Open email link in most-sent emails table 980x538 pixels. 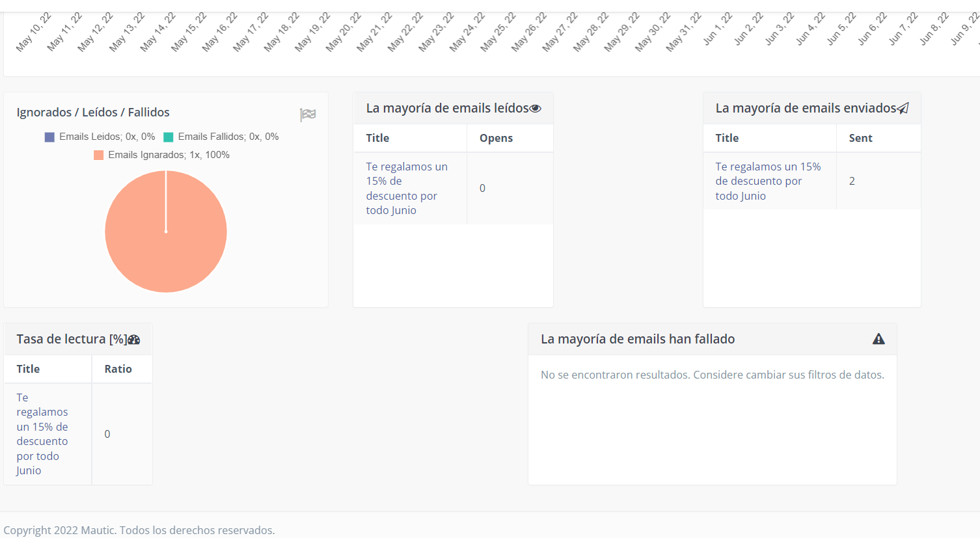768,181
